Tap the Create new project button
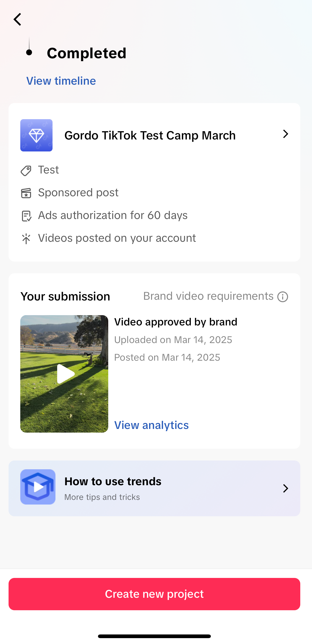312x644 pixels. 154,594
